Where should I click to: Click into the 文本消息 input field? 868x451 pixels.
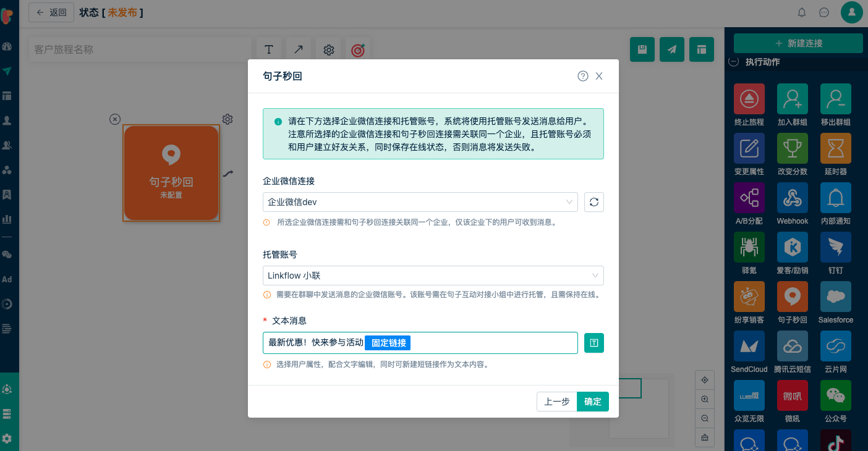420,343
